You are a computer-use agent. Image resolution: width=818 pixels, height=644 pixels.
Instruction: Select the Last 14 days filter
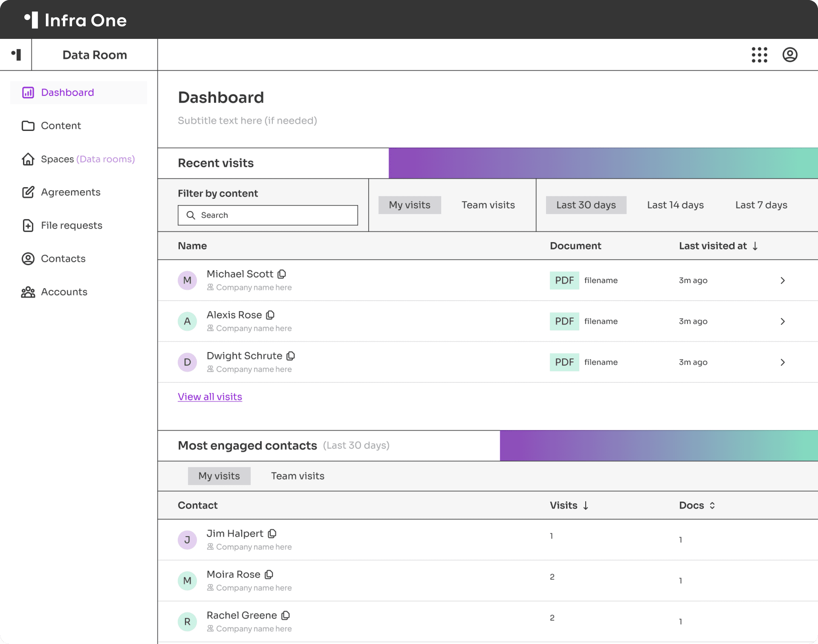tap(675, 205)
